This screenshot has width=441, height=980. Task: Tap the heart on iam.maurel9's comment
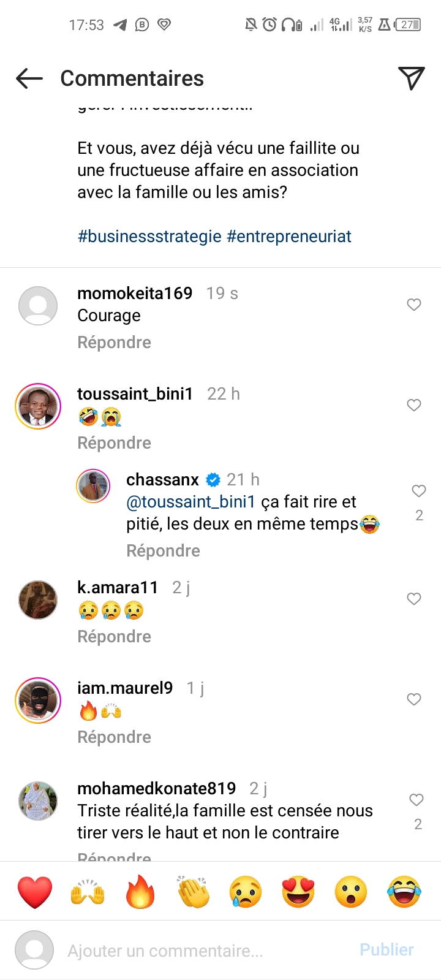point(414,699)
